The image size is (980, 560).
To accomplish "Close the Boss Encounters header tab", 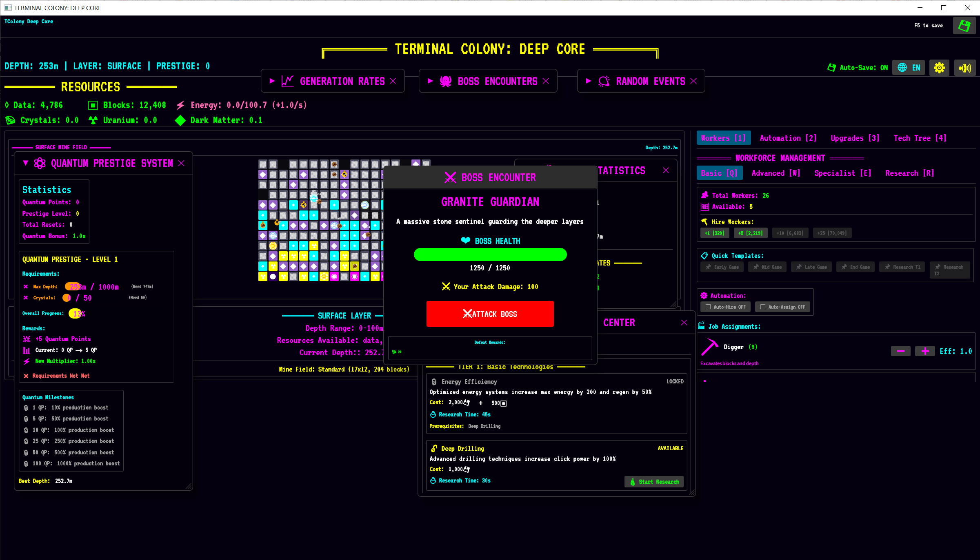I will pos(546,81).
